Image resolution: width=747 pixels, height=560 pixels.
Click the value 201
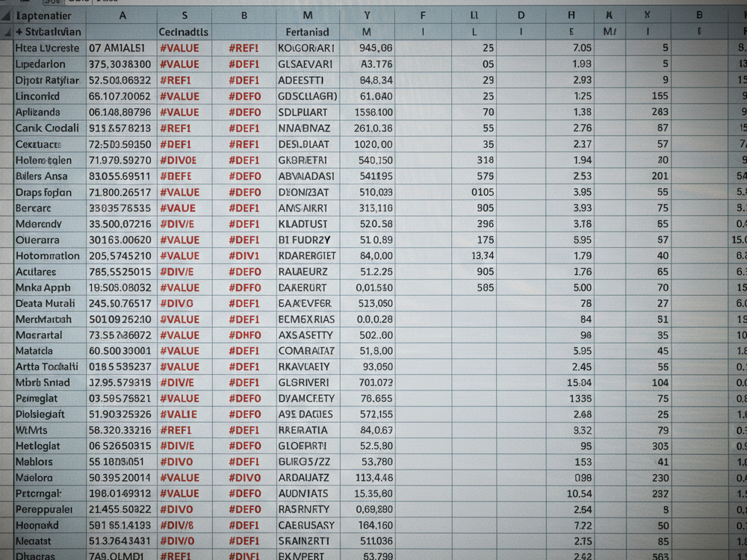point(660,176)
